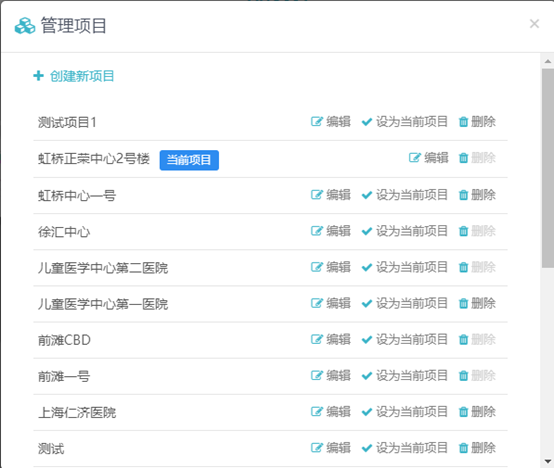Screen dimensions: 554x468
Task: Click trash icon for 上海仁济医院
Action: pyautogui.click(x=463, y=412)
